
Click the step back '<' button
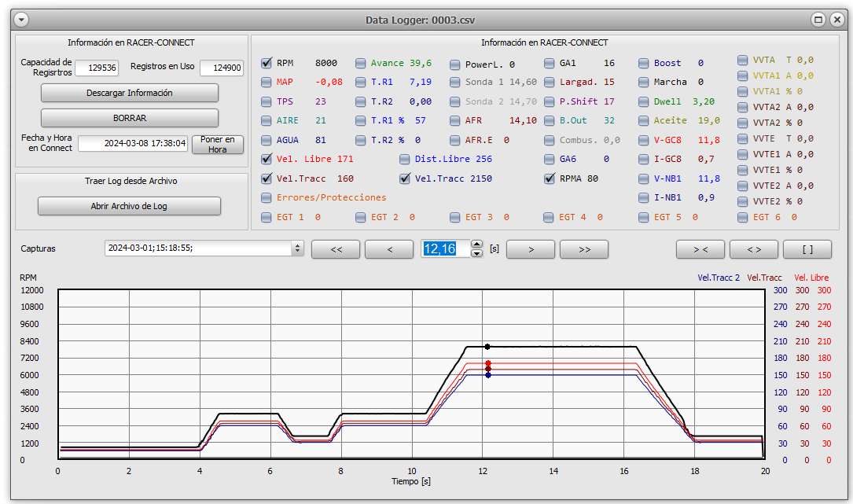point(389,249)
